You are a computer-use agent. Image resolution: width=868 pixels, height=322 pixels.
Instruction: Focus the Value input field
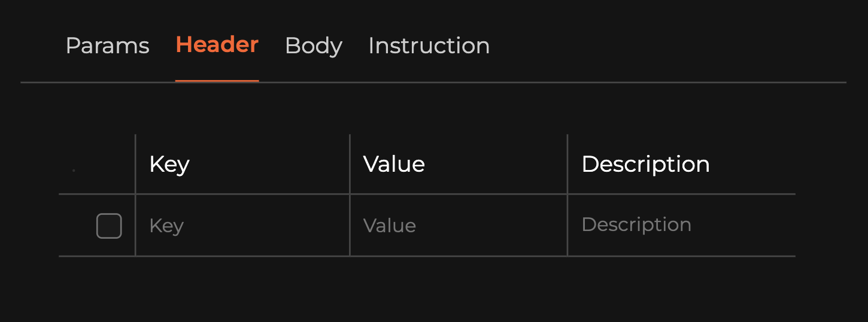tap(458, 226)
